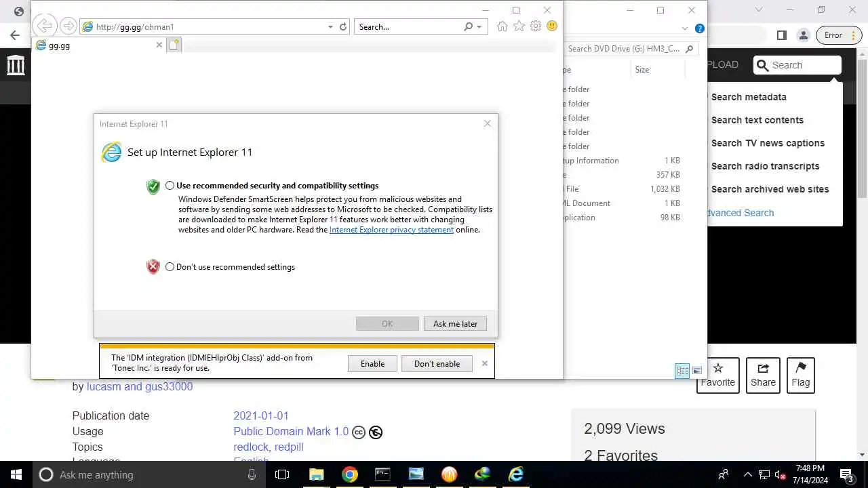Select Search archived web sites option
This screenshot has width=868, height=488.
(x=770, y=189)
